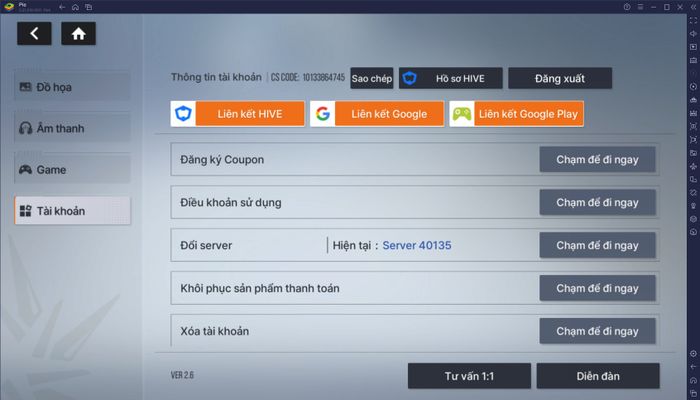Screen dimensions: 700x400
Task: Tap Chạm để đi ngay for Điều khoản sử dụng
Action: coord(597,203)
